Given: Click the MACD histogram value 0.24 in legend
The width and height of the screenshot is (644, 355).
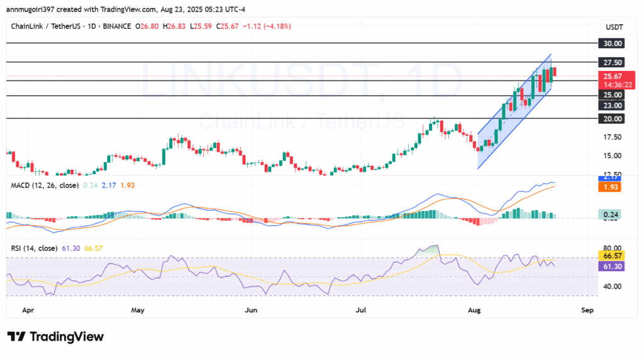Looking at the screenshot, I should tap(91, 185).
